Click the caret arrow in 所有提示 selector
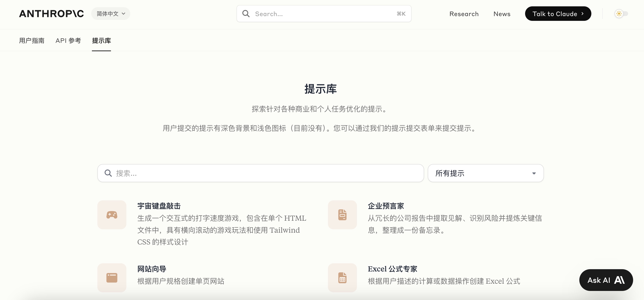 (x=534, y=173)
